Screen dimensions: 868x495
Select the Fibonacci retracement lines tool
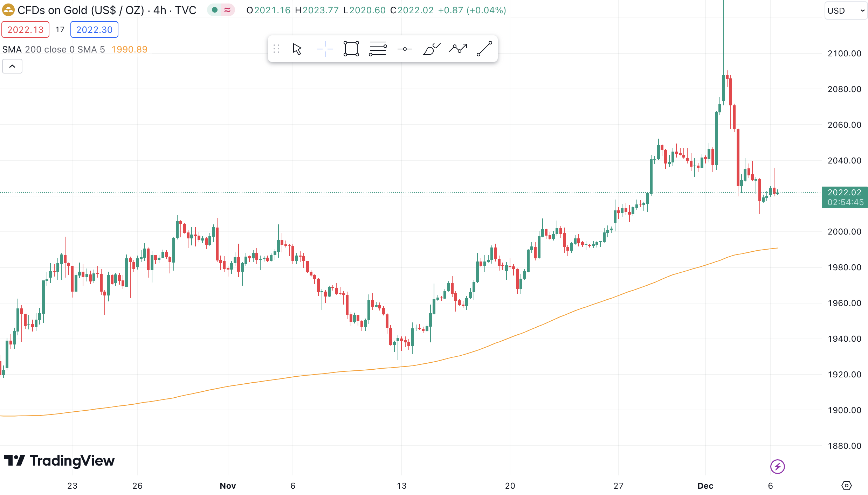point(378,49)
